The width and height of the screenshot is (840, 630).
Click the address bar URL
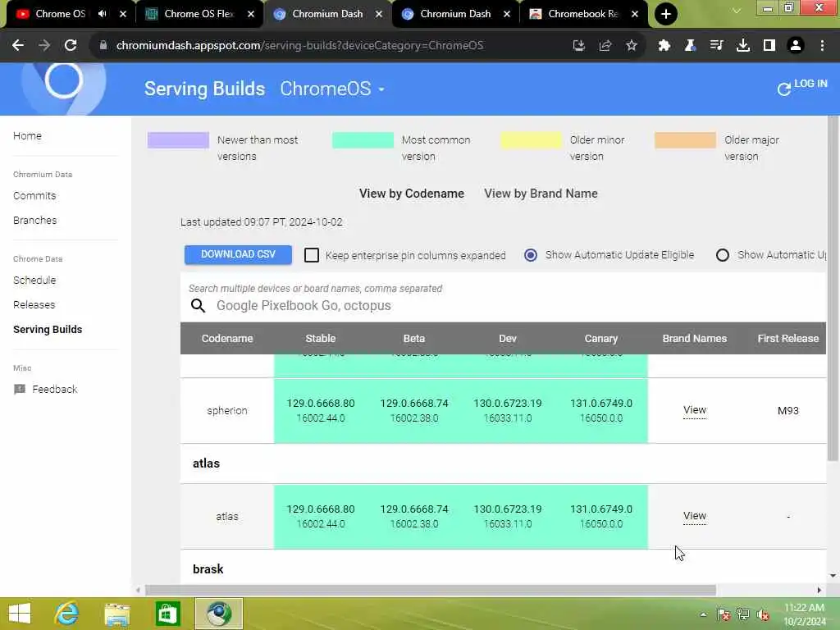[300, 46]
